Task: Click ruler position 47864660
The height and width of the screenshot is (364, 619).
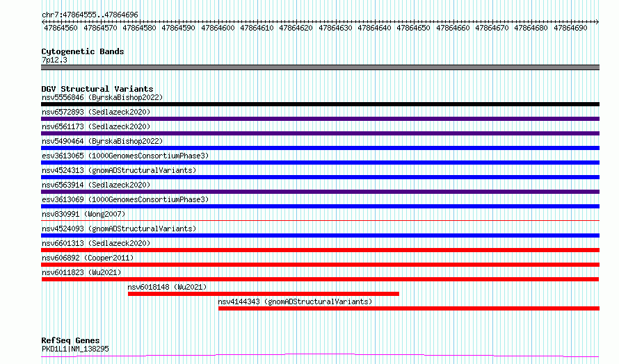Action: pos(453,28)
